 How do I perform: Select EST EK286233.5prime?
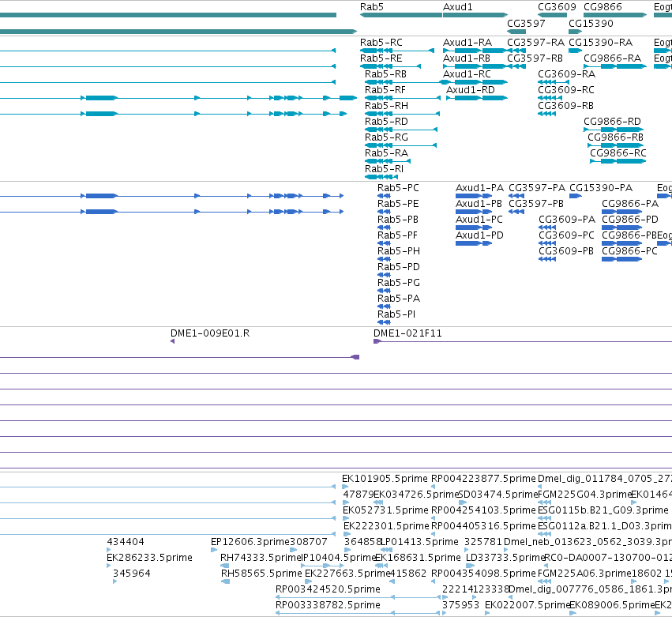tap(149, 558)
